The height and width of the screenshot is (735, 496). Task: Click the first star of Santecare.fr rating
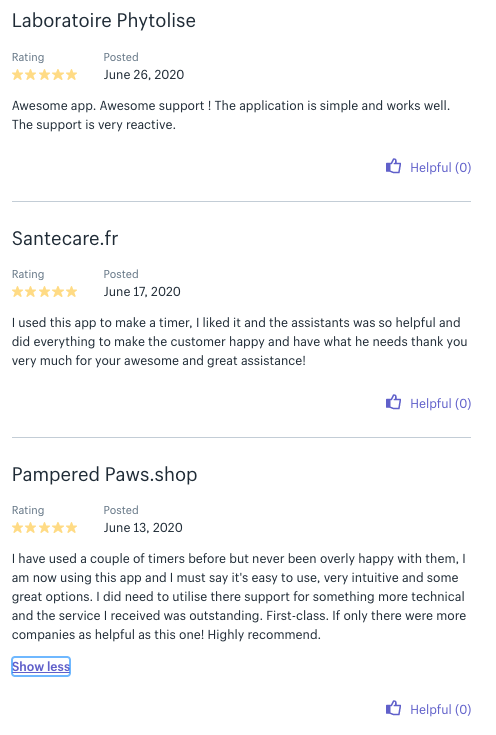click(18, 292)
